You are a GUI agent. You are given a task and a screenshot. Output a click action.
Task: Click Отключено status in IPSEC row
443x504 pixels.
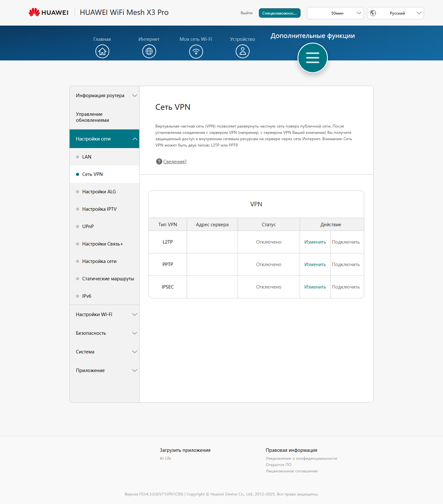pos(269,287)
